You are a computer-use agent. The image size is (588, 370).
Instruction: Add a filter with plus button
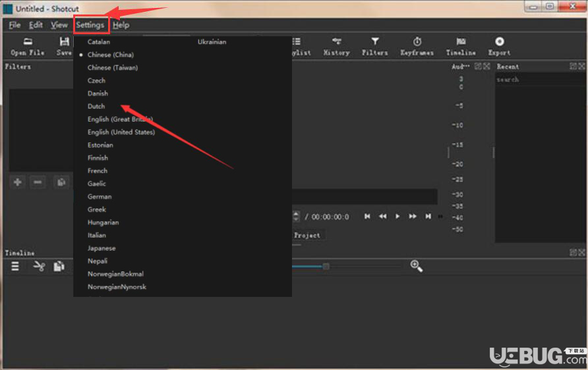17,182
